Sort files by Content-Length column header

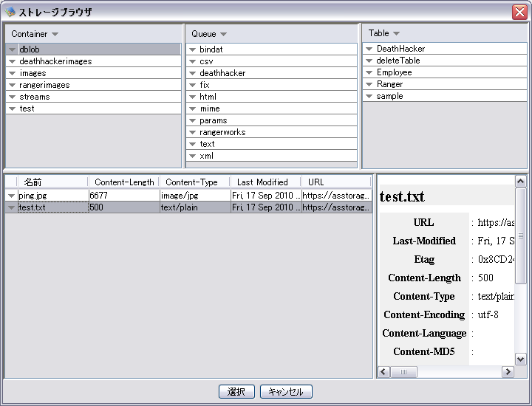click(124, 182)
